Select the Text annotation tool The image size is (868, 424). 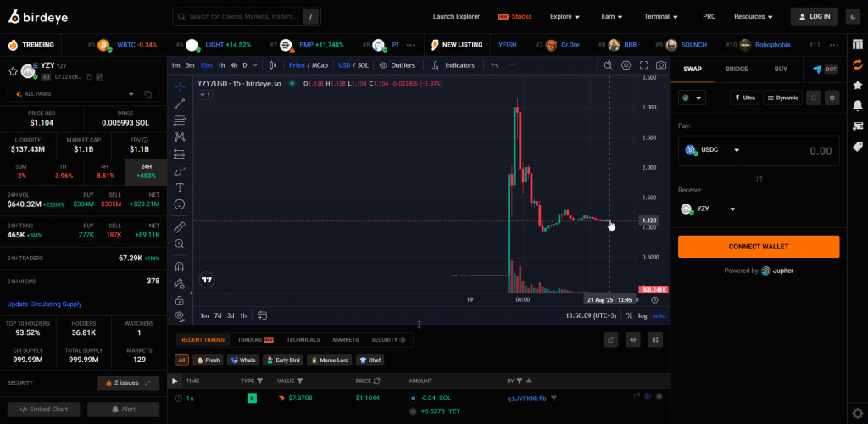[x=180, y=187]
